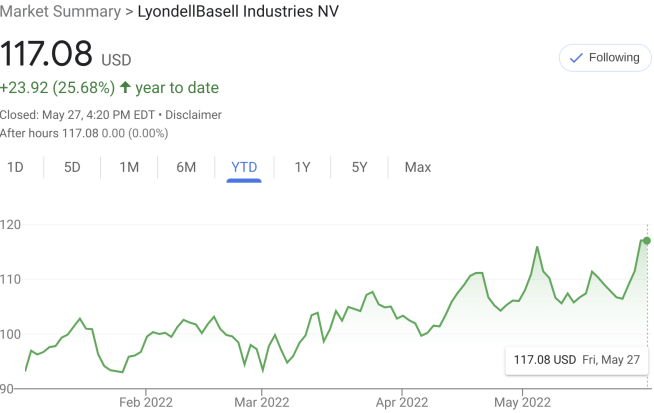Click the Apr 2022 axis label

[x=402, y=403]
